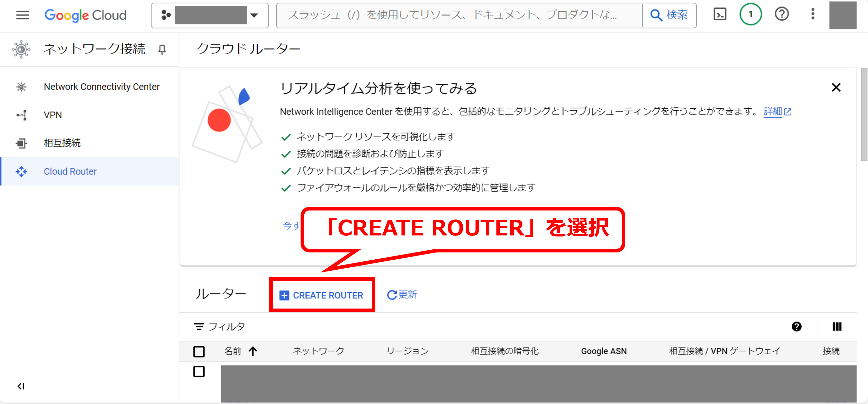Click the 更新 refresh button
This screenshot has width=868, height=404.
402,295
